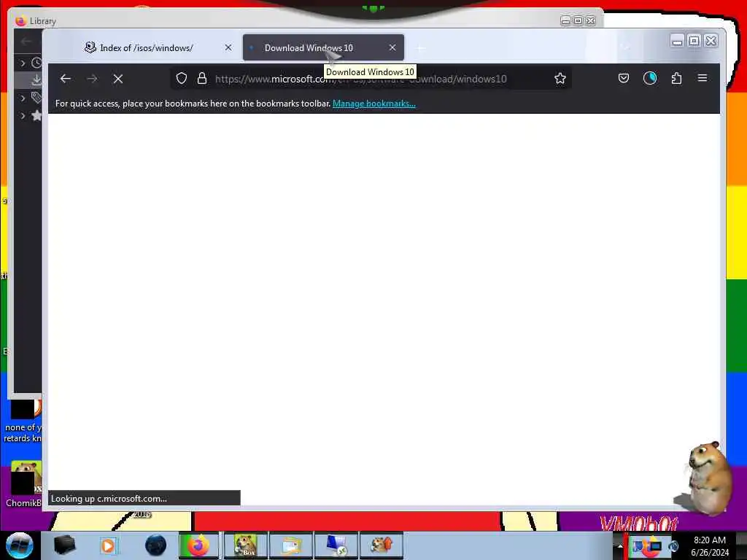The height and width of the screenshot is (560, 747).
Task: Open the round blue profile icon in toolbar
Action: 650,78
